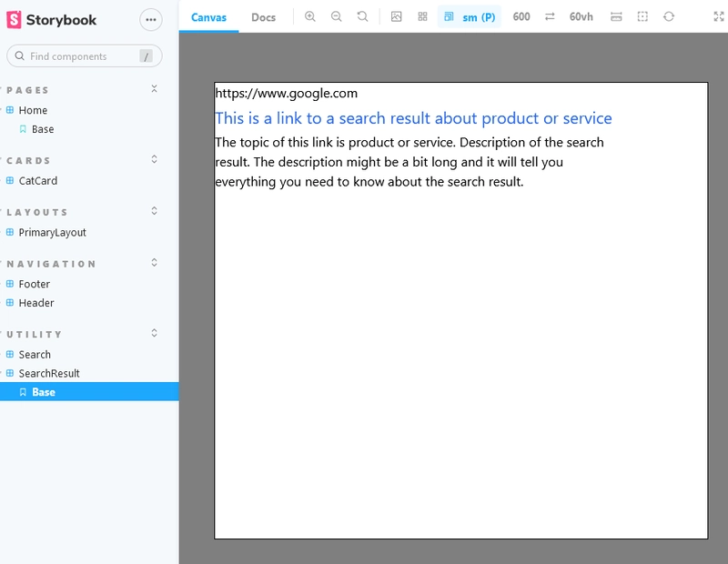This screenshot has height=564, width=728.
Task: Expand the UTILITY section arrows
Action: click(154, 333)
